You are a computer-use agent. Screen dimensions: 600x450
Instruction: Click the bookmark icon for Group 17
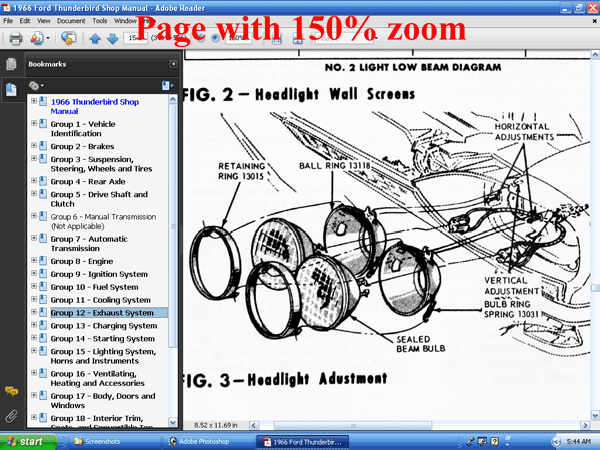click(43, 395)
